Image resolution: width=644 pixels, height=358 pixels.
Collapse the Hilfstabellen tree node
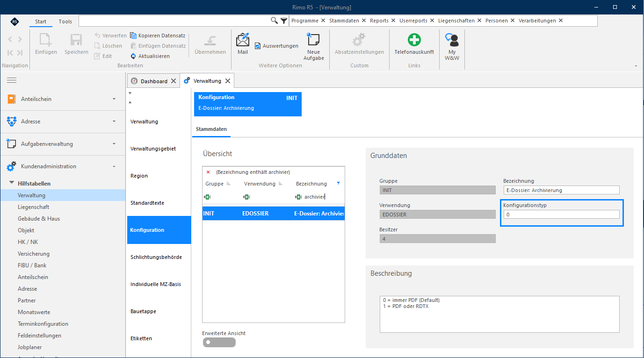[12, 184]
